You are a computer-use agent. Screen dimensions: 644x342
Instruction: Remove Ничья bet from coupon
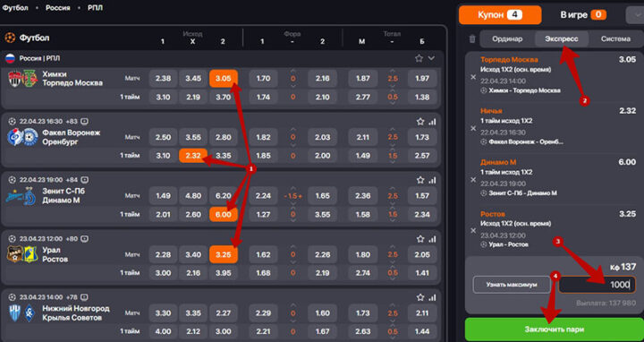[x=473, y=128]
